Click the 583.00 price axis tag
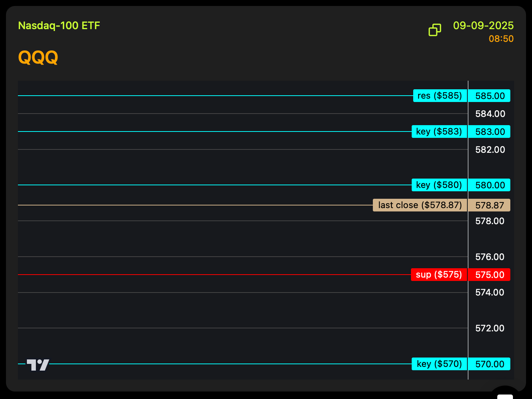Image resolution: width=532 pixels, height=399 pixels. point(489,132)
